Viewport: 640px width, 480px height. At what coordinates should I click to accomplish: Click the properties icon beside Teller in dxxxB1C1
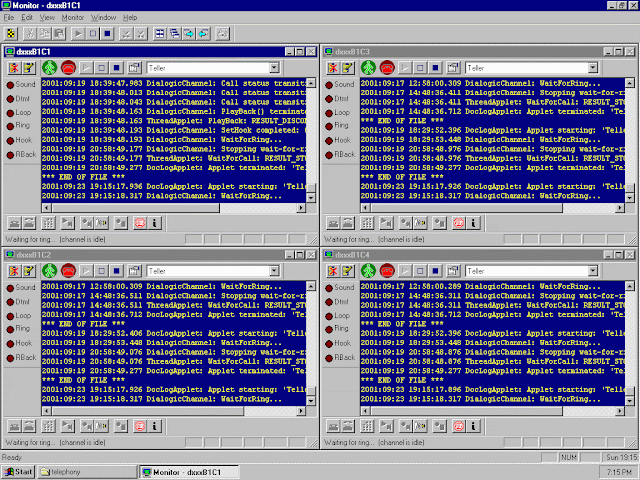click(134, 67)
